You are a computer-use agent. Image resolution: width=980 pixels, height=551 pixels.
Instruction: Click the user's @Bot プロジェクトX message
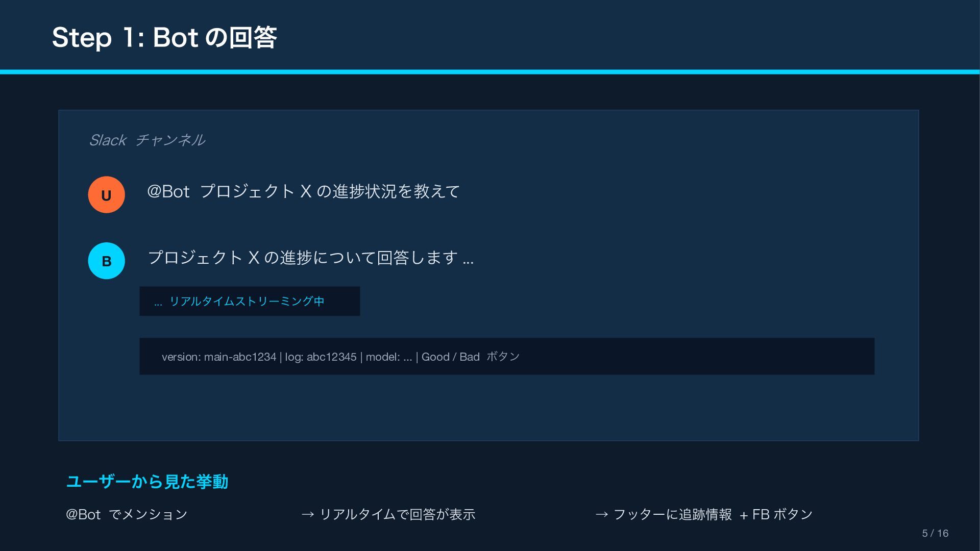(x=303, y=191)
